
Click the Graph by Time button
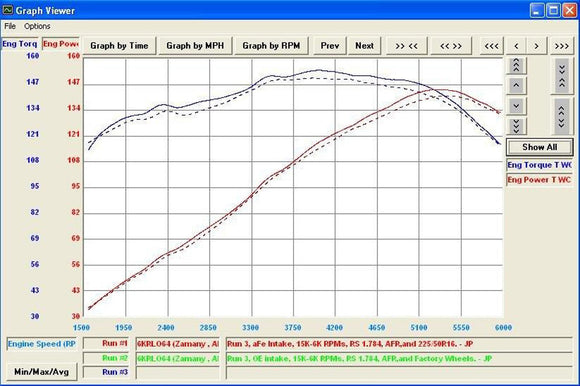pos(119,46)
